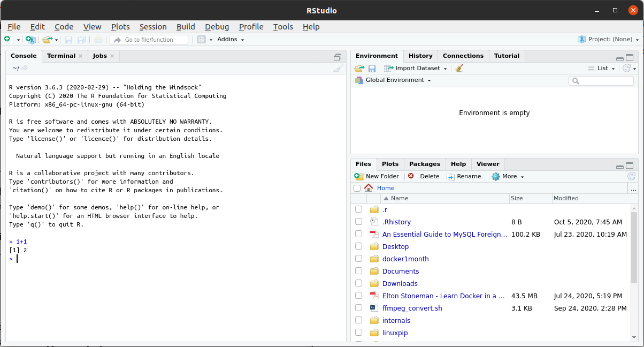Viewport: 644px width, 347px height.
Task: Check the box for Downloads folder
Action: click(358, 283)
